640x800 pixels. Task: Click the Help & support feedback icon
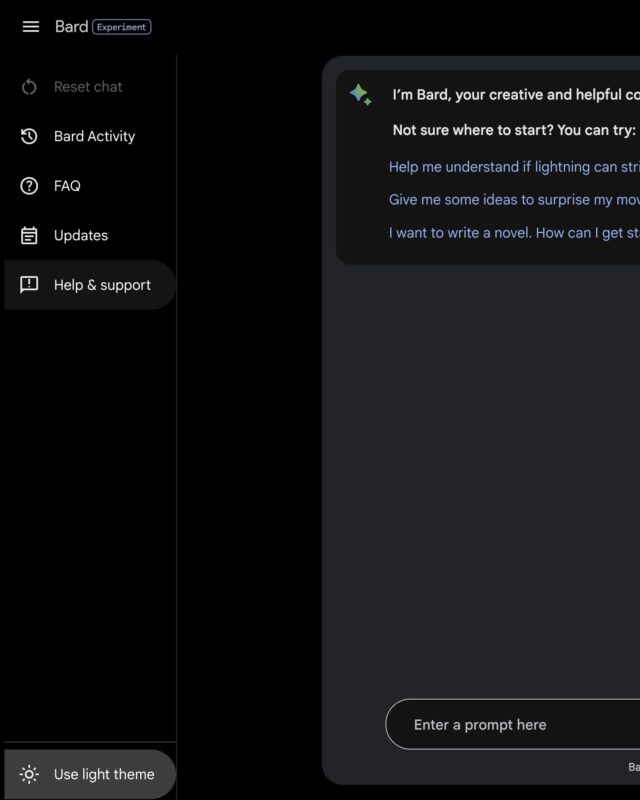[29, 284]
